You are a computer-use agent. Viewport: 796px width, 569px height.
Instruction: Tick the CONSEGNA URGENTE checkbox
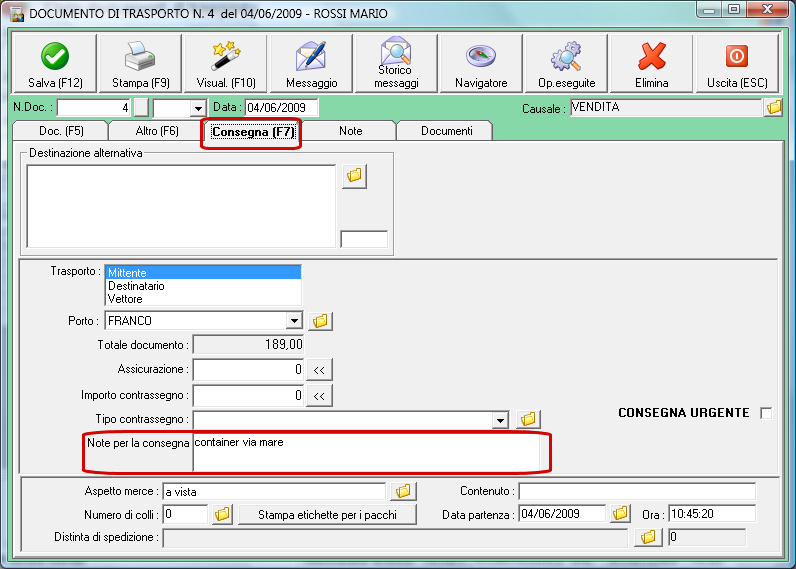click(x=766, y=413)
